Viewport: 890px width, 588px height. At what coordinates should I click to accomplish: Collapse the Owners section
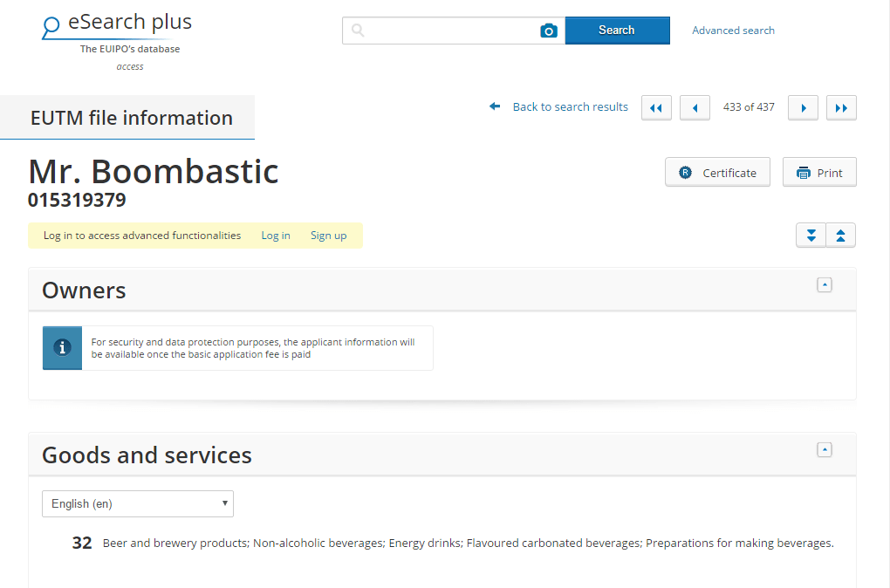tap(825, 285)
